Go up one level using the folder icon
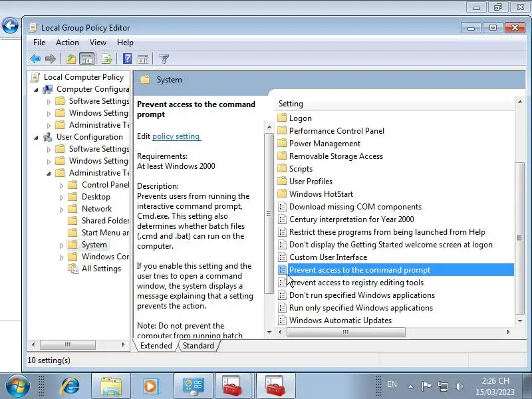This screenshot has width=532, height=399. point(71,59)
